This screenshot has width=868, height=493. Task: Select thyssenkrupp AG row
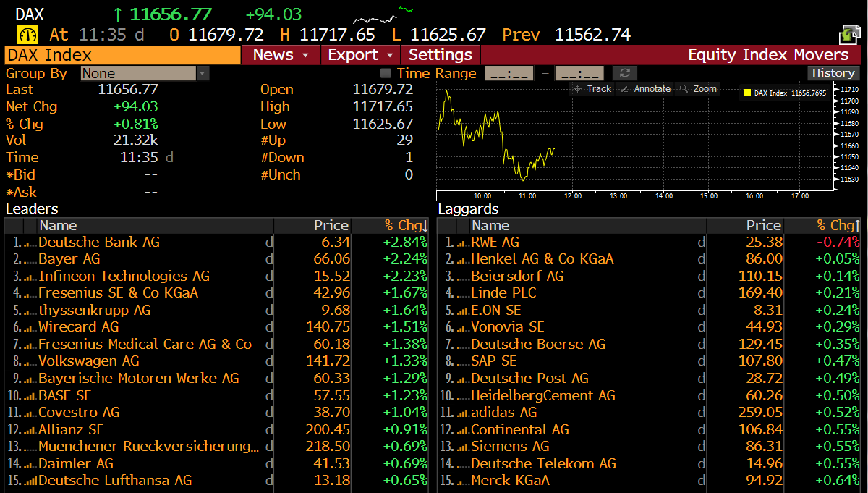216,311
